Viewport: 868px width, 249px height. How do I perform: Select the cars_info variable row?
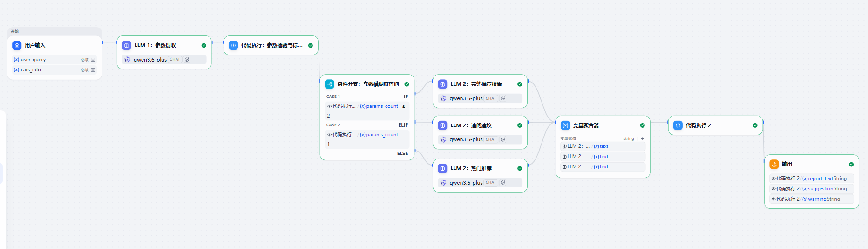pyautogui.click(x=54, y=70)
